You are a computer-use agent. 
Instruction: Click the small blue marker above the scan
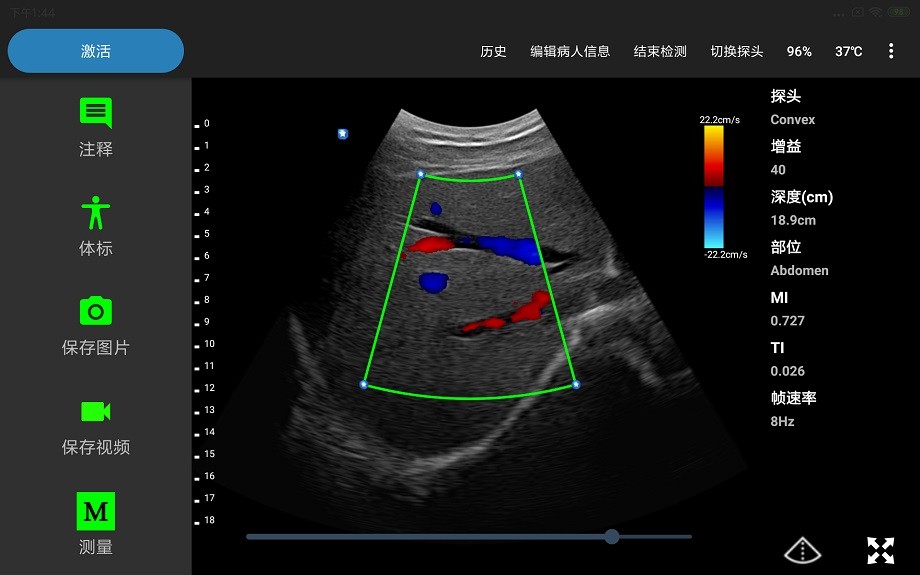pyautogui.click(x=342, y=133)
